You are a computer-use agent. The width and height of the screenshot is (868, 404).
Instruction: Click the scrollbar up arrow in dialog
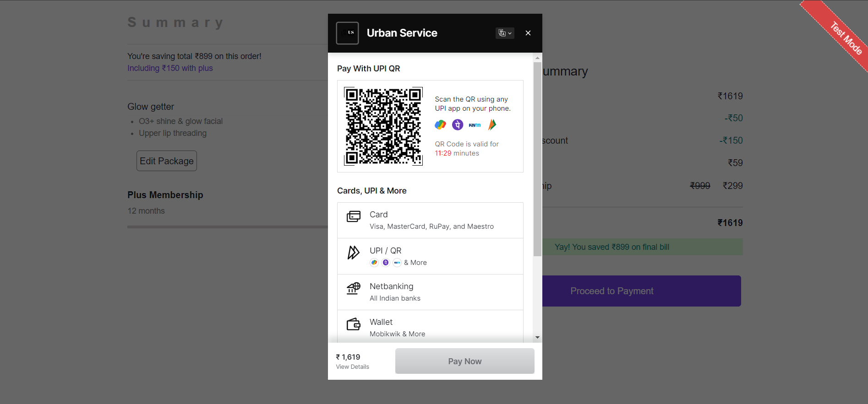(537, 58)
